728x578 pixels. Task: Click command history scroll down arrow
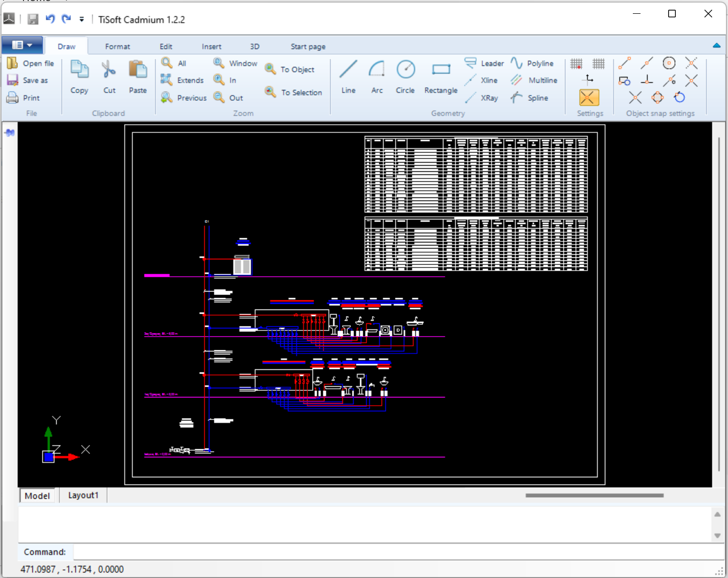[x=717, y=536]
